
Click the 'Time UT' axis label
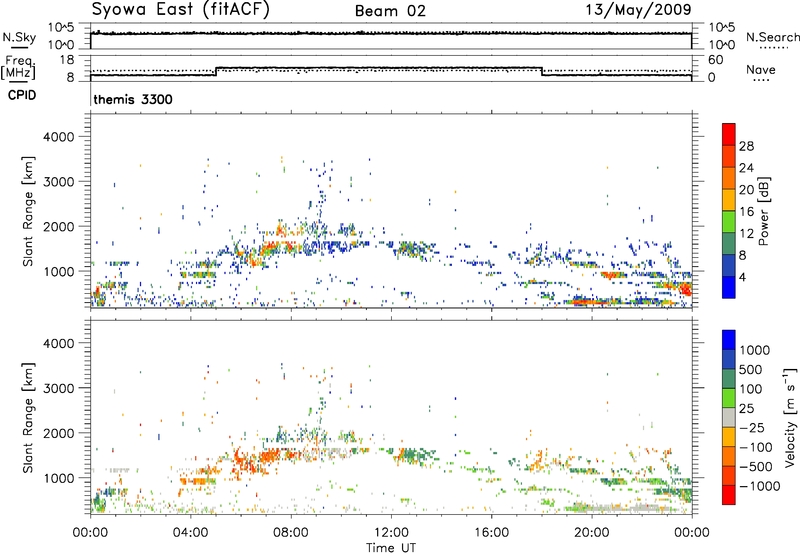(x=391, y=547)
